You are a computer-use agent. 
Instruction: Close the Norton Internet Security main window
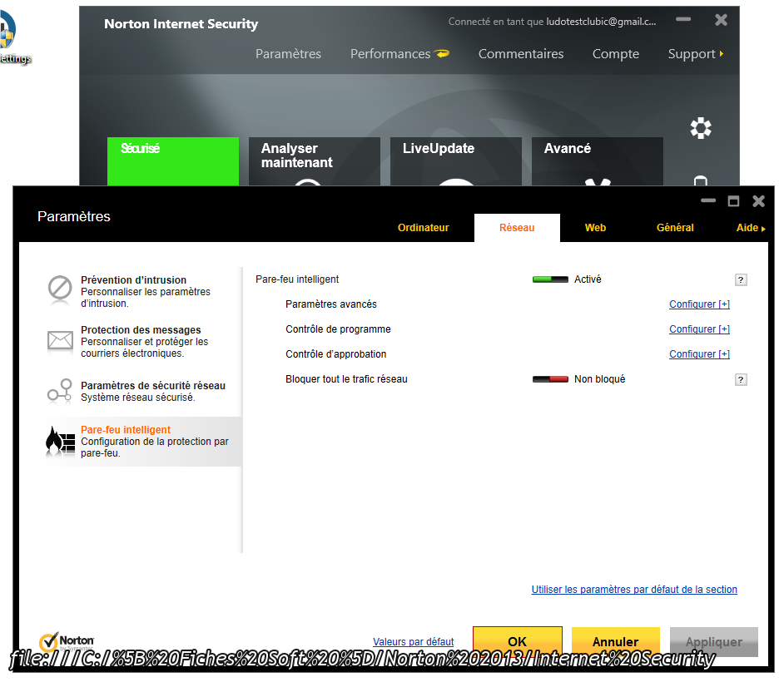click(721, 20)
